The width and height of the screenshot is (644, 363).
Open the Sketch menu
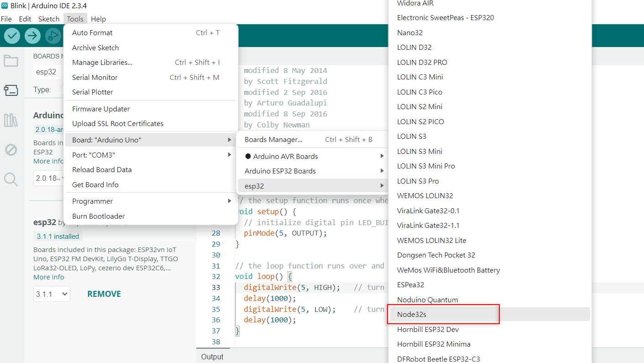49,19
